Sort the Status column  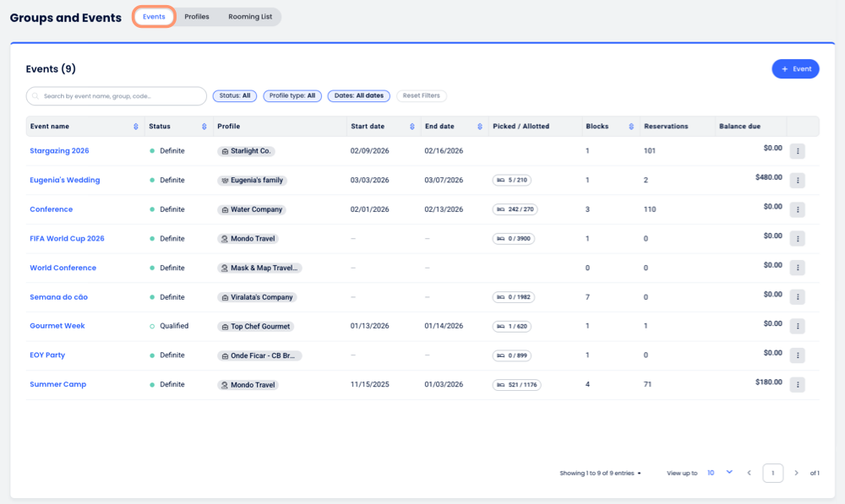click(204, 127)
